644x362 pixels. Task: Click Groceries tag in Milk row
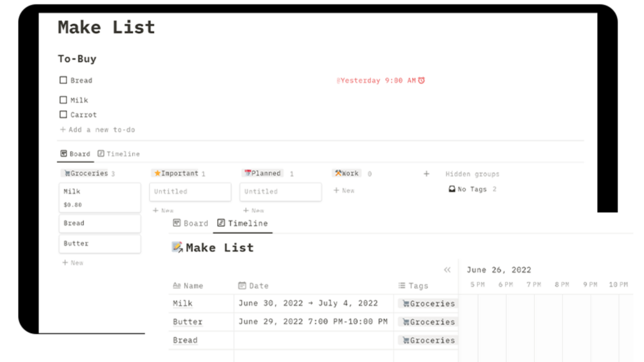427,304
